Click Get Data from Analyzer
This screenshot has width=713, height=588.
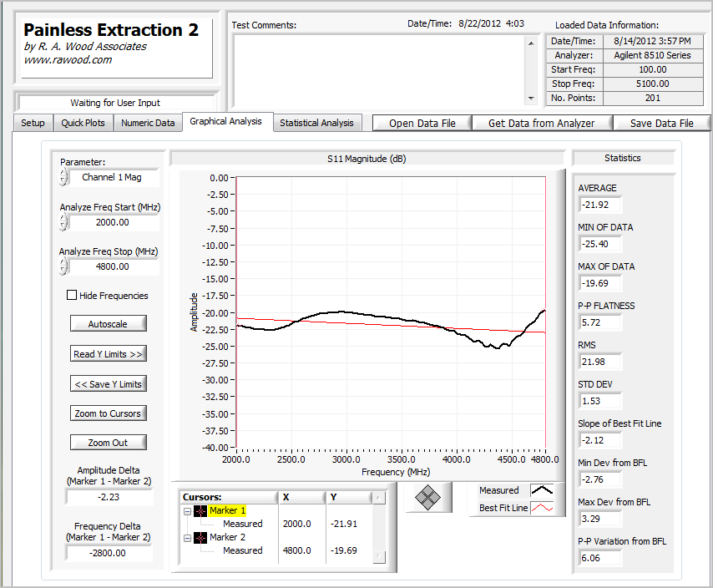pyautogui.click(x=542, y=124)
